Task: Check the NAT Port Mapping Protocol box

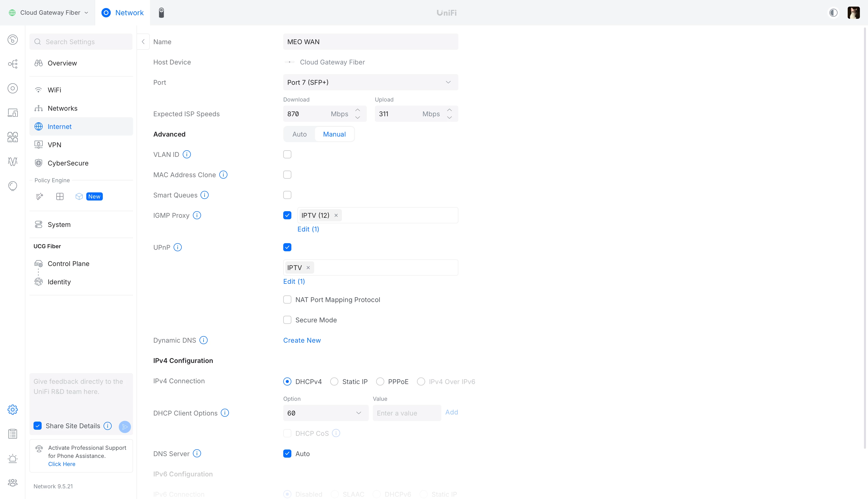Action: click(287, 300)
